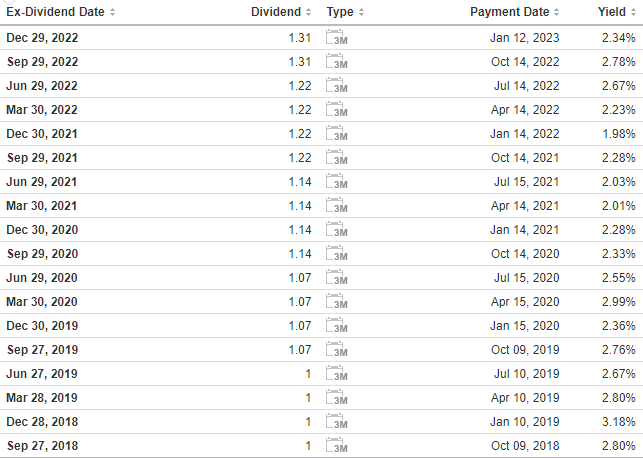Screen dimensions: 643x459
Task: Click payment date Jul 15, 2021
Action: (x=527, y=182)
